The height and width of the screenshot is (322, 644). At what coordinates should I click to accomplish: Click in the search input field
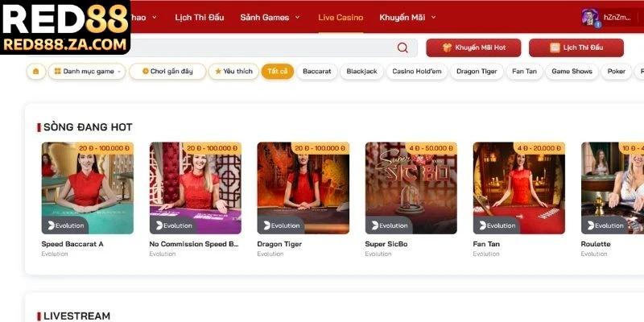pyautogui.click(x=263, y=47)
